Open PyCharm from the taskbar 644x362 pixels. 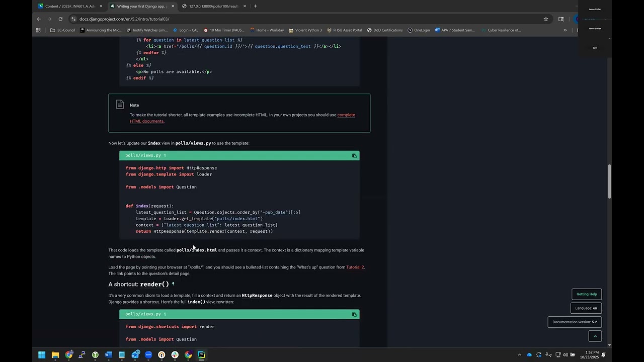click(x=201, y=355)
